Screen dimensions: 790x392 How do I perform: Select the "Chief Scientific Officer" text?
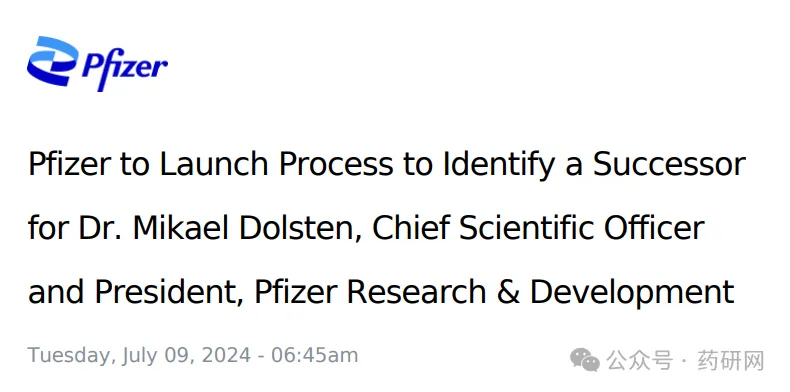tap(538, 228)
